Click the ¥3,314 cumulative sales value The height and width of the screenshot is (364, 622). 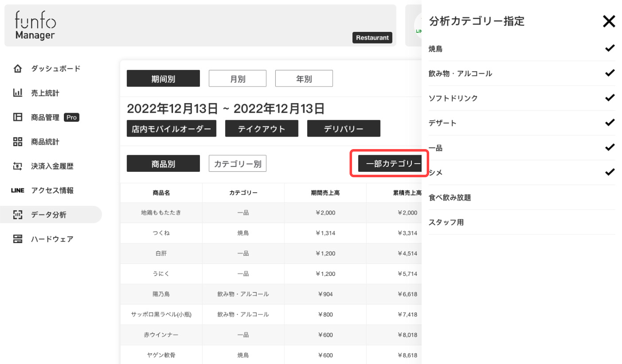point(408,233)
